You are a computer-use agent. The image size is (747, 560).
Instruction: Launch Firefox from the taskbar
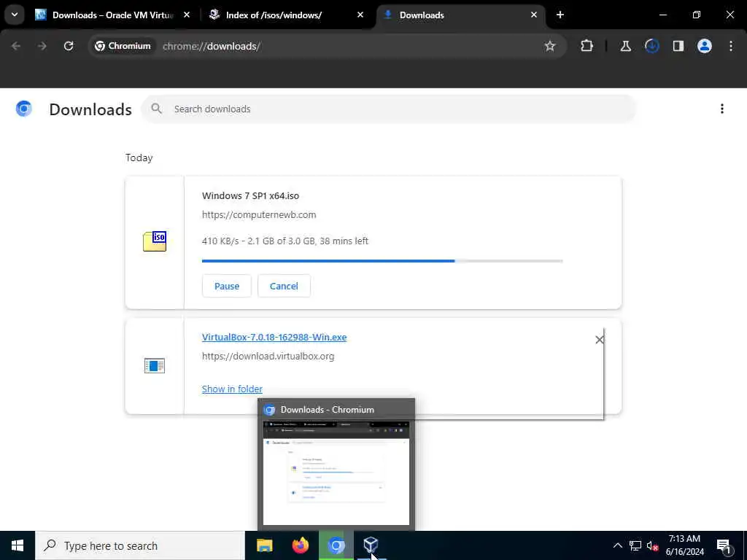pyautogui.click(x=300, y=545)
